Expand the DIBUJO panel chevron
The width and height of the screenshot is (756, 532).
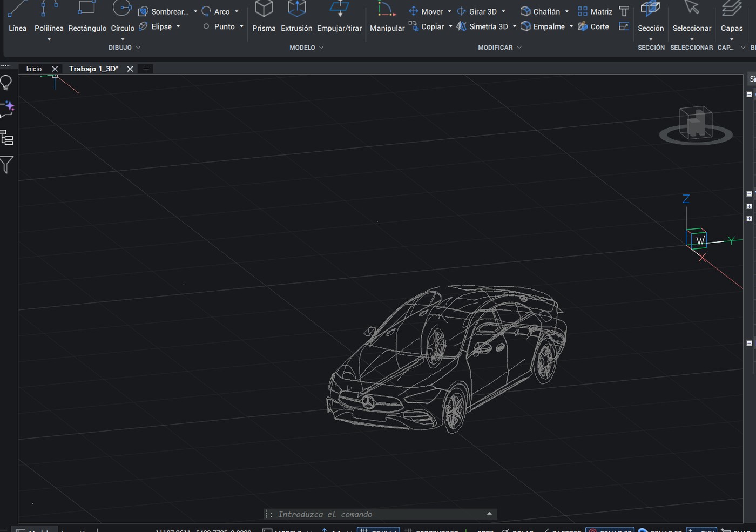(x=138, y=48)
